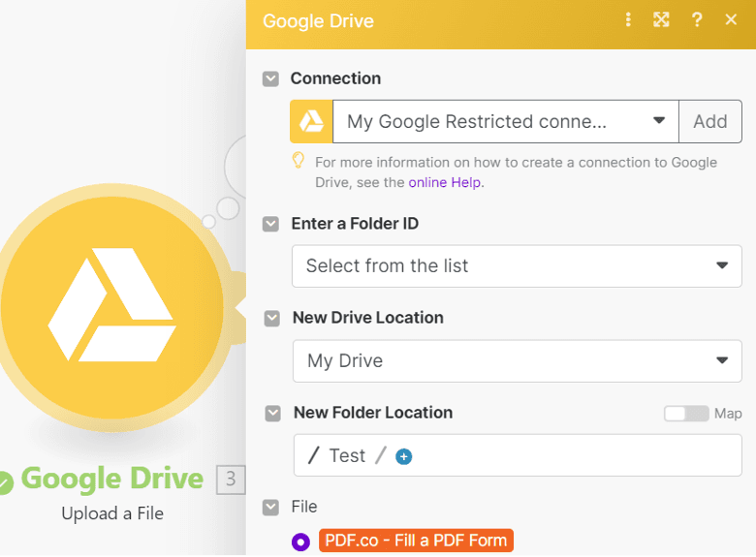Toggle the File section arrow
The width and height of the screenshot is (756, 557).
[x=270, y=508]
